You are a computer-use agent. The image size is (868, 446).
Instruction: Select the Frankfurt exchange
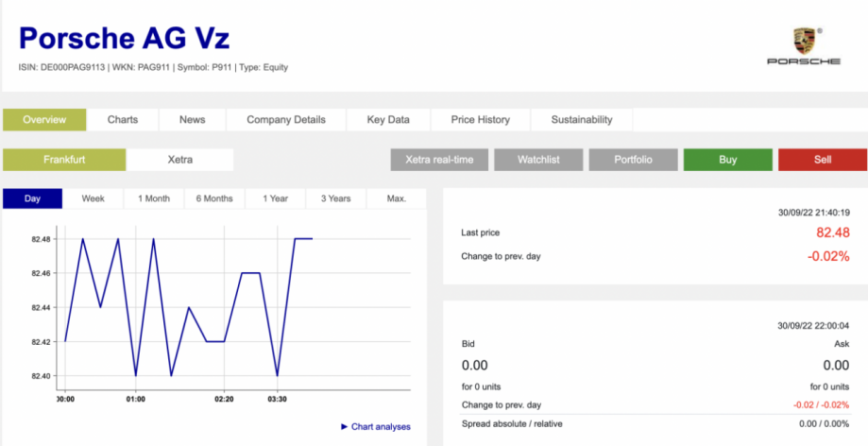(65, 160)
